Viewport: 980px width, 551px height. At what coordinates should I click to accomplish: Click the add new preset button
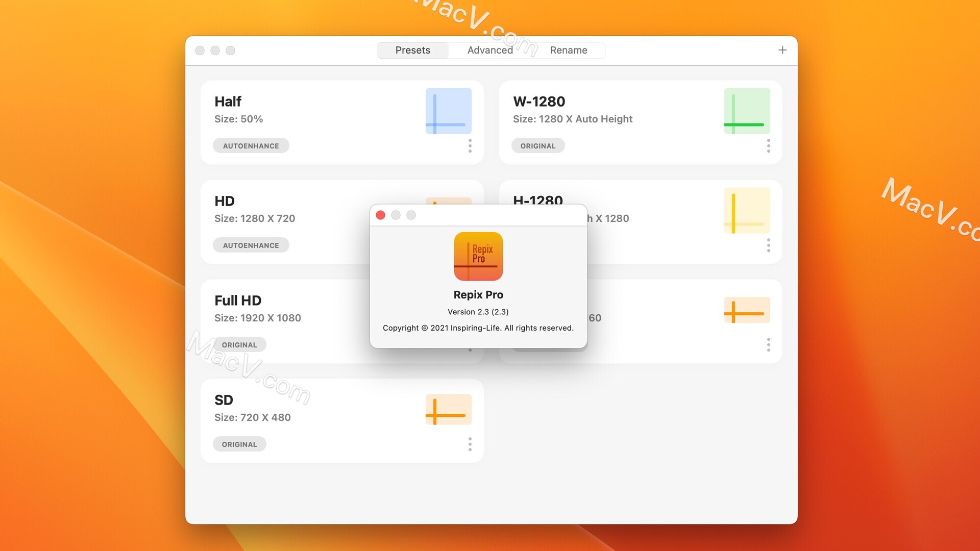(x=782, y=50)
